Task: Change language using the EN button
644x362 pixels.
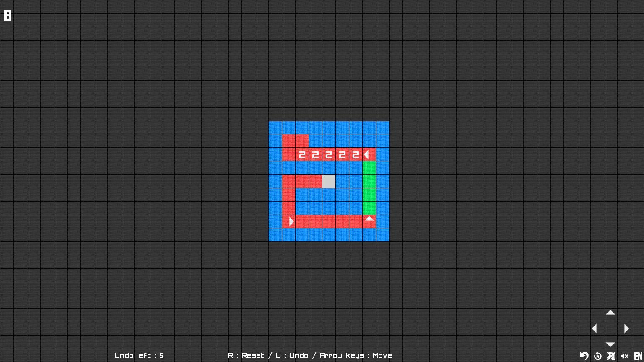Action: pyautogui.click(x=638, y=356)
